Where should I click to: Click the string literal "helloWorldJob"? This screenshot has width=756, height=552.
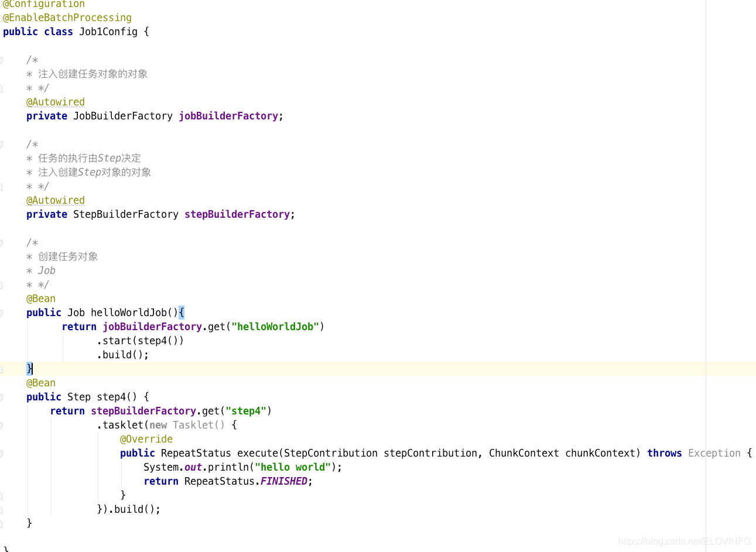click(275, 327)
